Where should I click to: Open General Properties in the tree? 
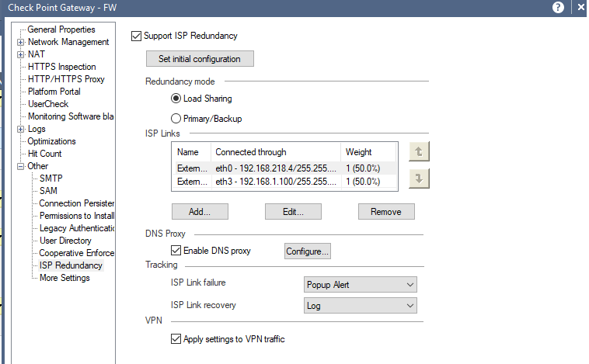tap(61, 29)
